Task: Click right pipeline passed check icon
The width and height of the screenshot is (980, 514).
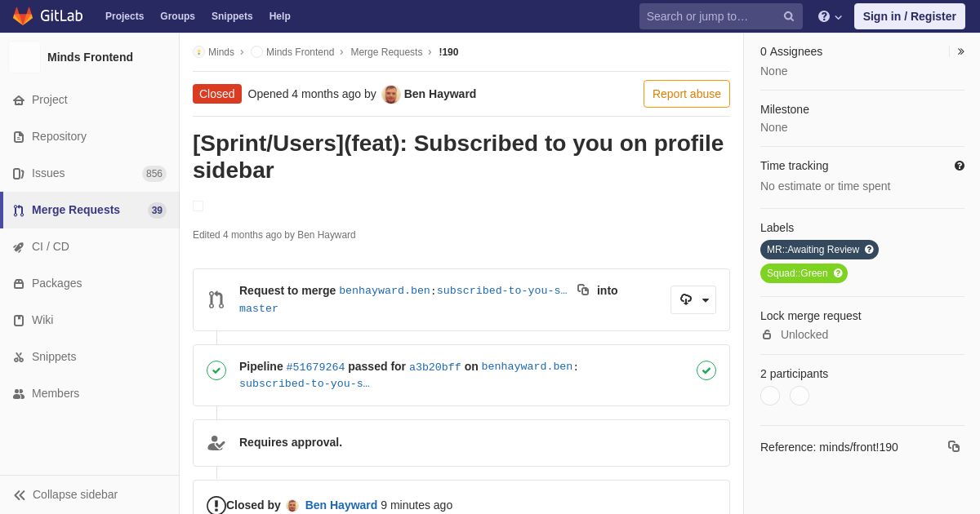Action: click(x=706, y=370)
